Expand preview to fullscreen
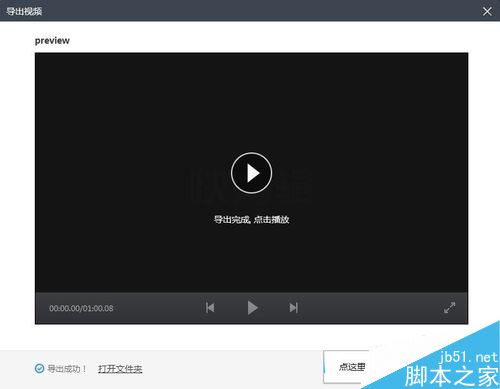Screen dimensions: 500x389 tap(449, 308)
